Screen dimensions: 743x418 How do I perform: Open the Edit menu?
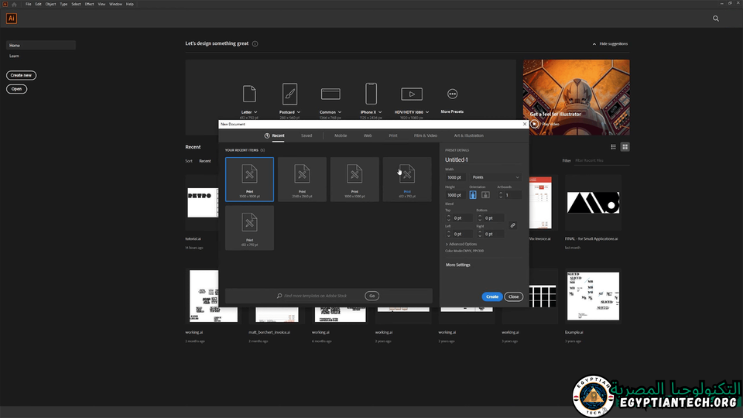coord(38,4)
